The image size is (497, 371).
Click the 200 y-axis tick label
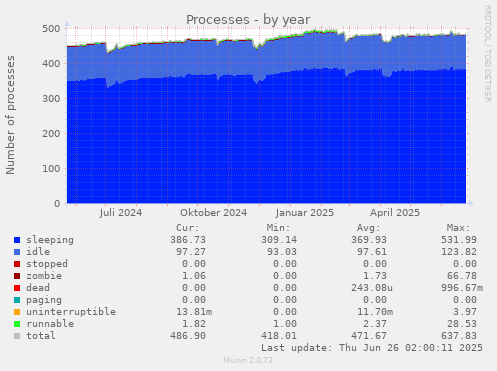[51, 134]
